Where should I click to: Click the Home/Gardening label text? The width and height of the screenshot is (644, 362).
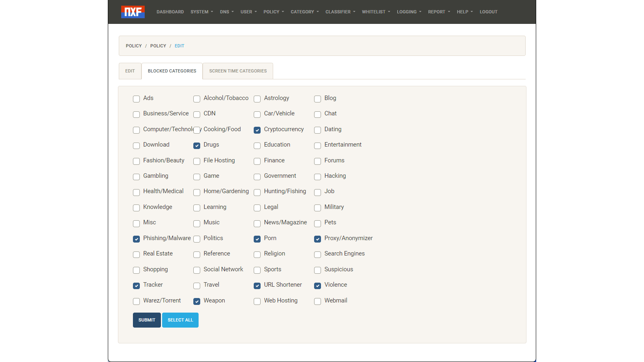(226, 191)
